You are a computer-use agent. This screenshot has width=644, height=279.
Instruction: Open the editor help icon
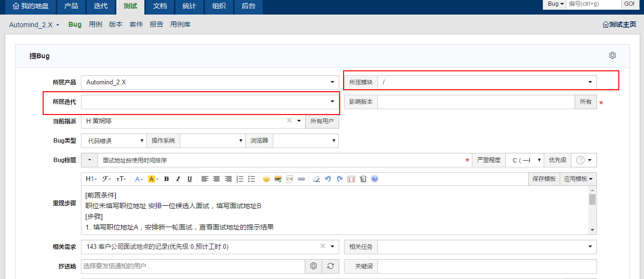click(375, 179)
